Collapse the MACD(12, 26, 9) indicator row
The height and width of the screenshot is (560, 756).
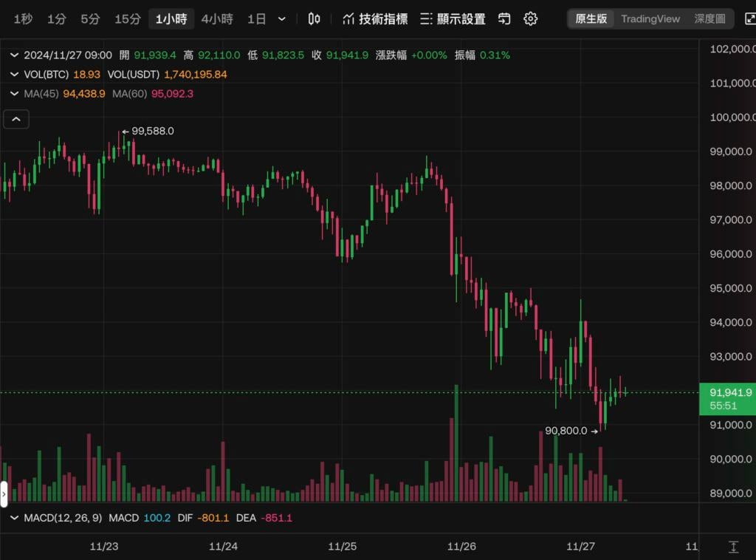coord(15,518)
